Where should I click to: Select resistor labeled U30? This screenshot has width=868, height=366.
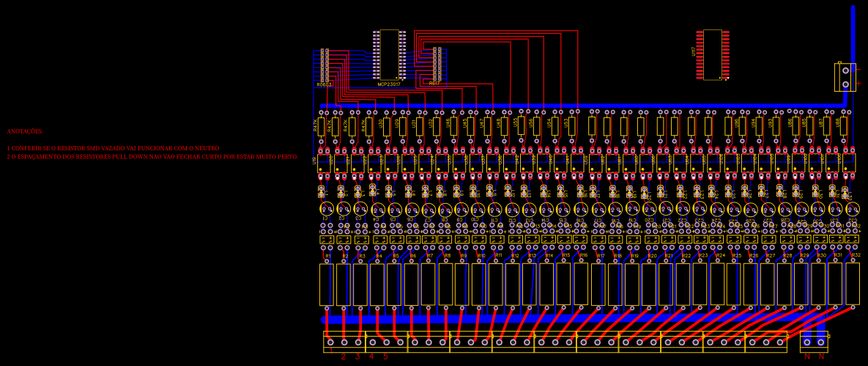pos(387,126)
